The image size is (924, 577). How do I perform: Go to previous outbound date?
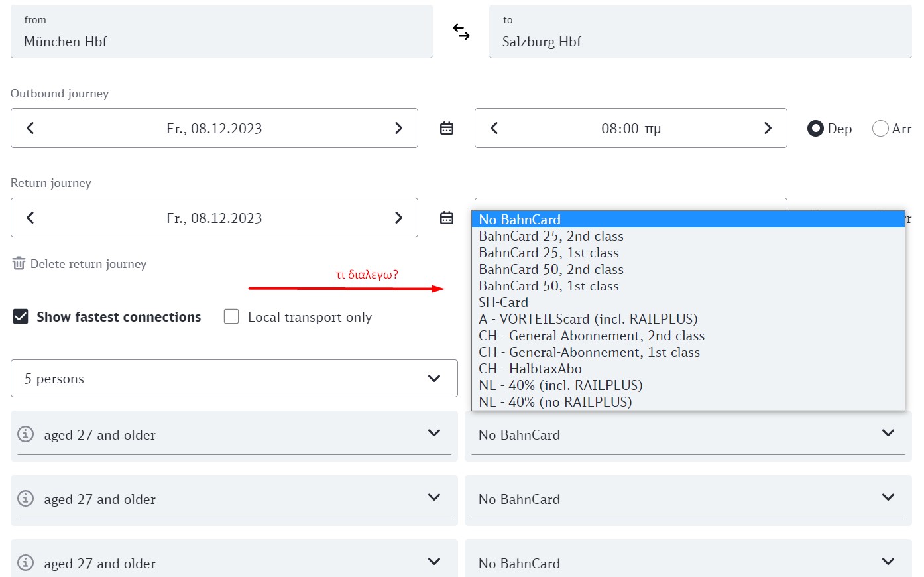click(x=30, y=128)
